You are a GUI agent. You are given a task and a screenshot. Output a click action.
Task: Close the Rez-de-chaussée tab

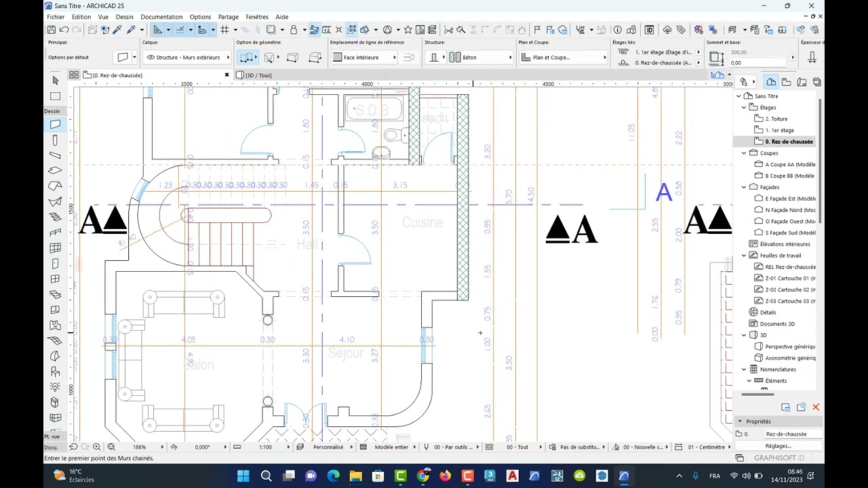227,75
